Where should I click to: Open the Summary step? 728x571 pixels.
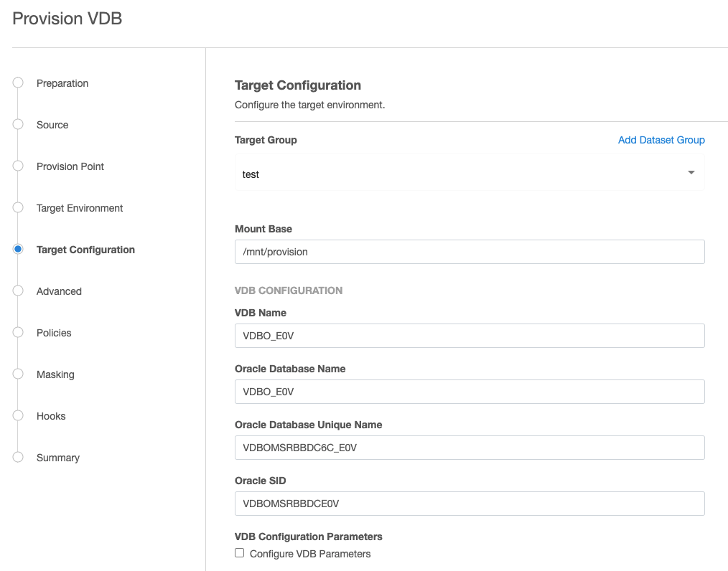[x=57, y=458]
